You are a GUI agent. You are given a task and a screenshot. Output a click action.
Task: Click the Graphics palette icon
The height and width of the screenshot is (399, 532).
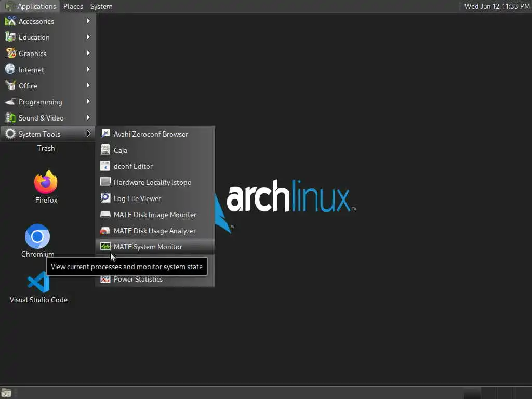coord(10,54)
